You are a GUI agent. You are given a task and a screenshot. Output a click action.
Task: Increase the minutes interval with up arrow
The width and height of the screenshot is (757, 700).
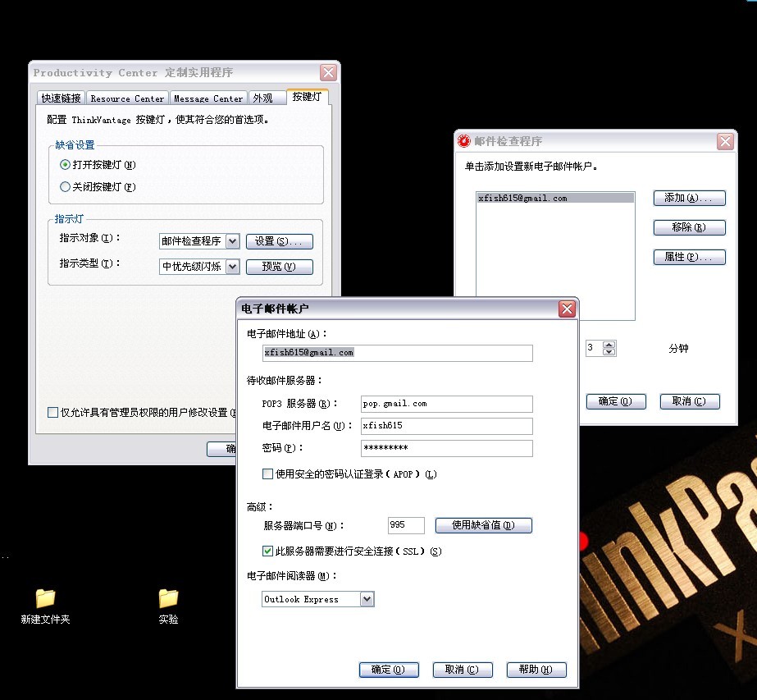coord(609,345)
